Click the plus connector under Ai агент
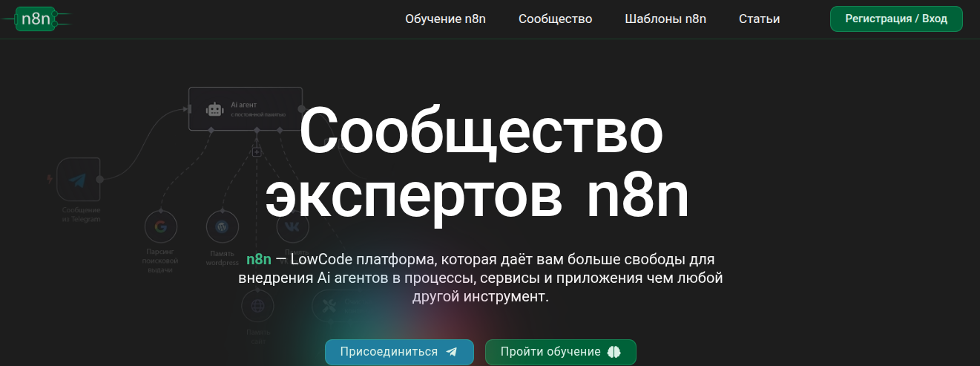The height and width of the screenshot is (366, 980). [257, 152]
